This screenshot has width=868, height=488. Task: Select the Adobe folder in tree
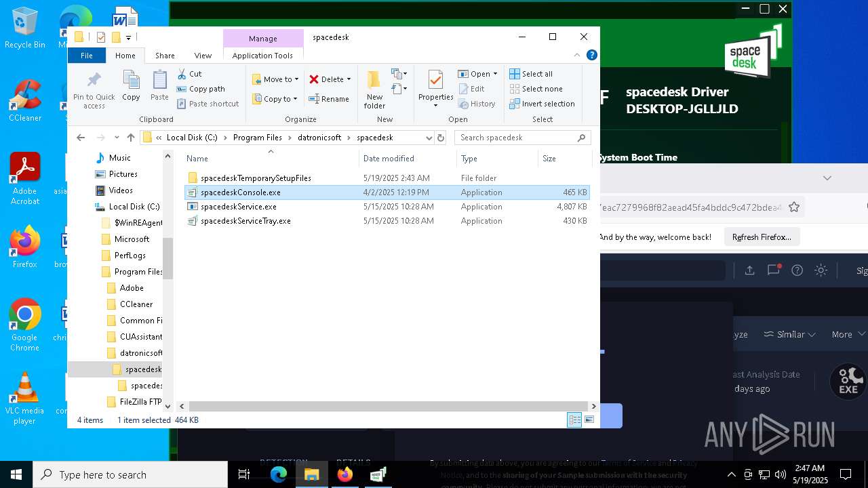tap(131, 288)
